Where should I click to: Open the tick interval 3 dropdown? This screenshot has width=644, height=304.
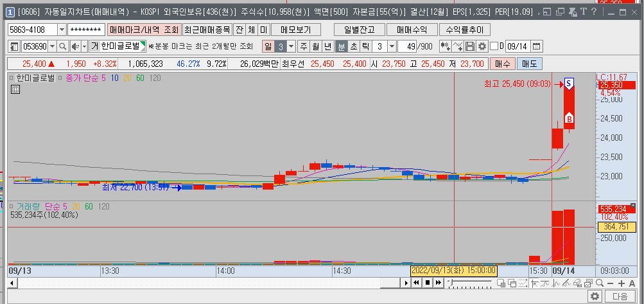pyautogui.click(x=392, y=46)
